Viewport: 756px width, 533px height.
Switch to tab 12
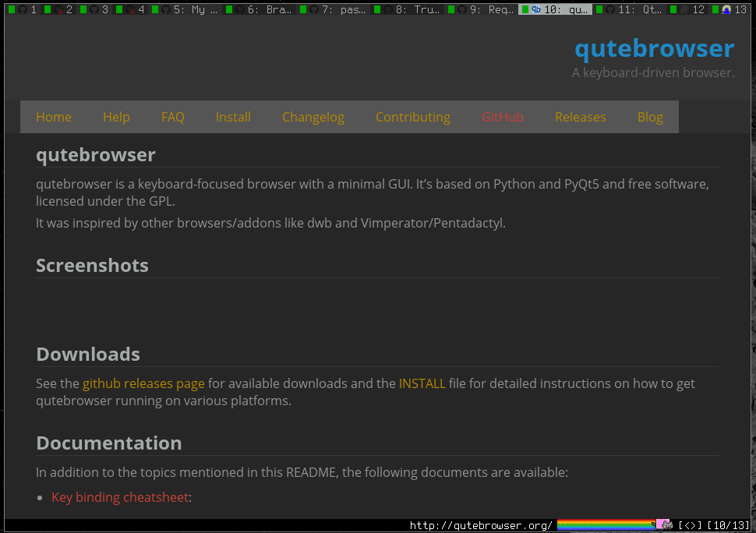[x=687, y=9]
